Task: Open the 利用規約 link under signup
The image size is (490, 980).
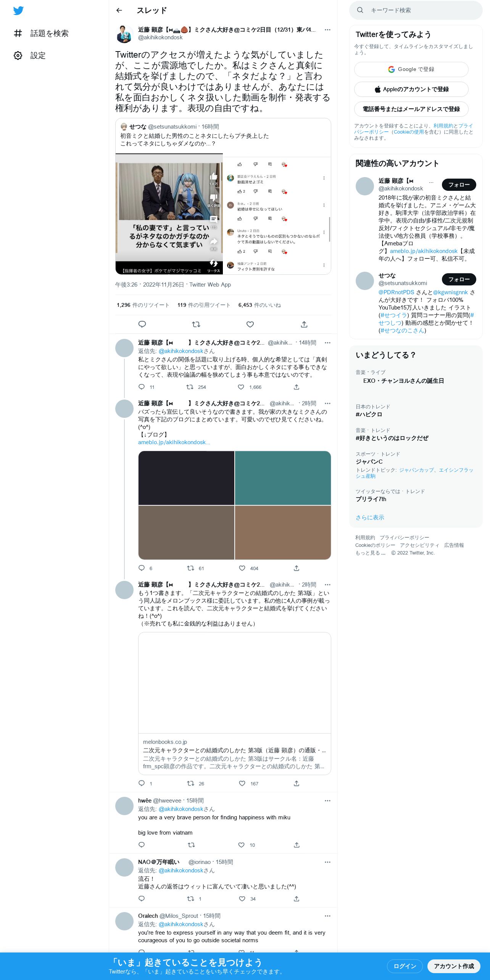Action: [443, 126]
